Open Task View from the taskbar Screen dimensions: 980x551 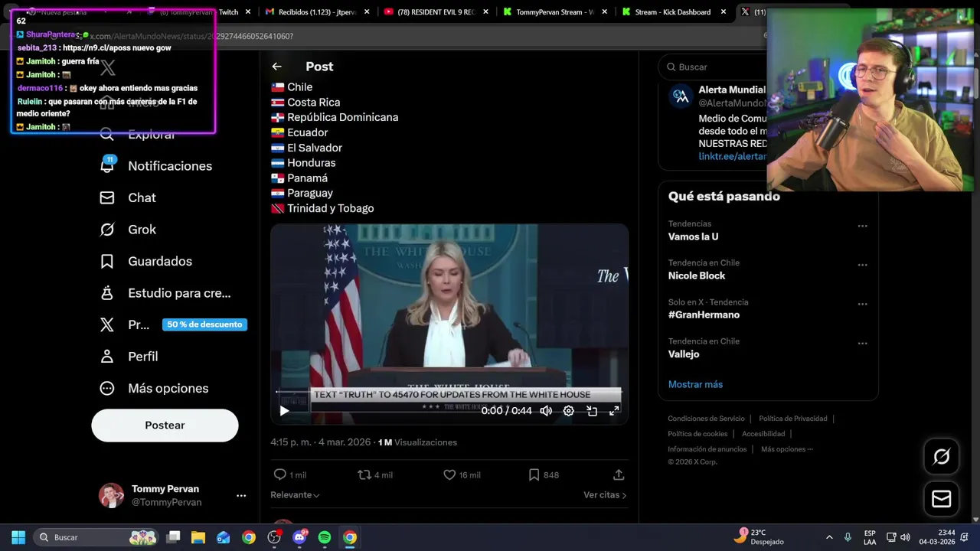pyautogui.click(x=173, y=537)
